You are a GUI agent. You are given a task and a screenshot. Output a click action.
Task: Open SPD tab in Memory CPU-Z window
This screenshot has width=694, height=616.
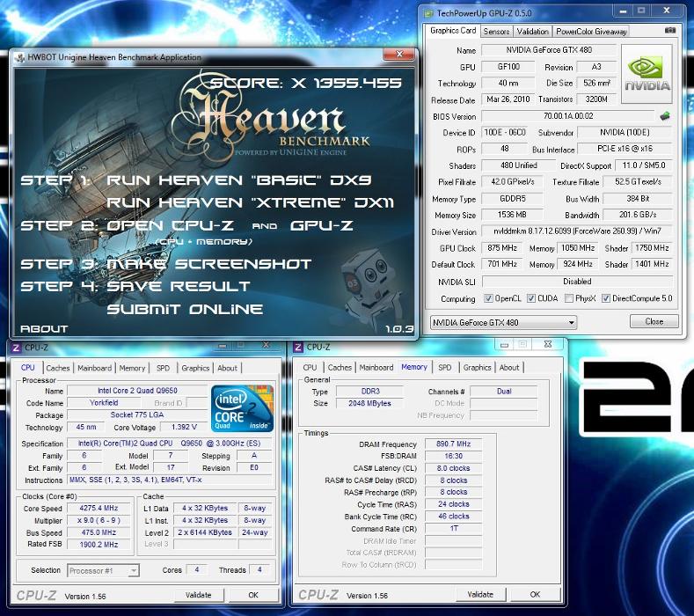445,368
